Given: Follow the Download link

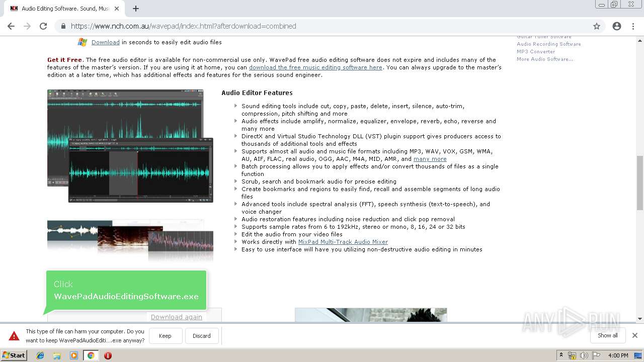Looking at the screenshot, I should tap(106, 42).
